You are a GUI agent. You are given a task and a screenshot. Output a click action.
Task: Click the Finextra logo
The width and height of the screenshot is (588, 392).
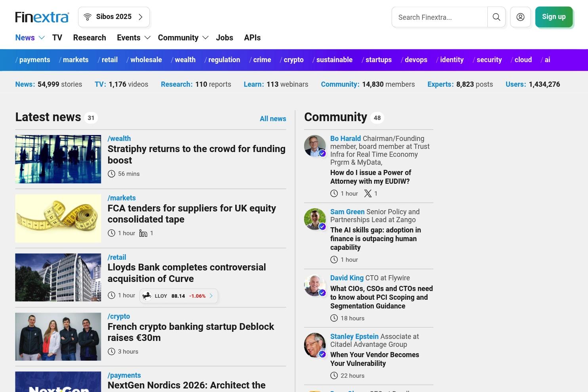(42, 17)
